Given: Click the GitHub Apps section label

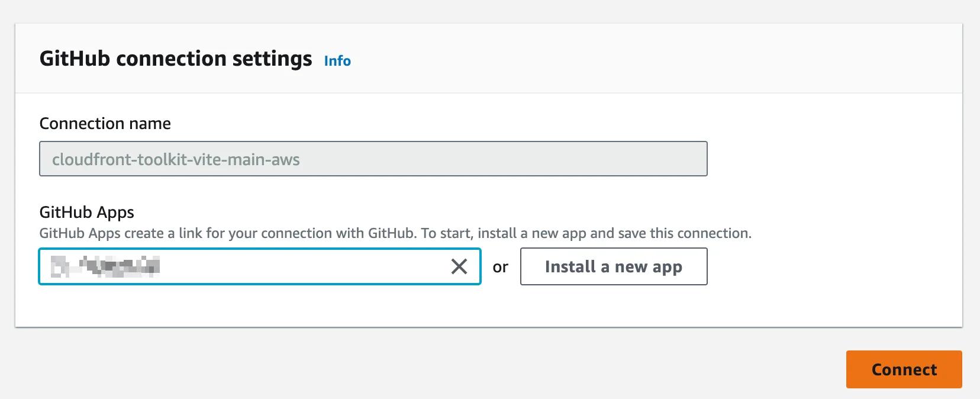Looking at the screenshot, I should pyautogui.click(x=86, y=212).
